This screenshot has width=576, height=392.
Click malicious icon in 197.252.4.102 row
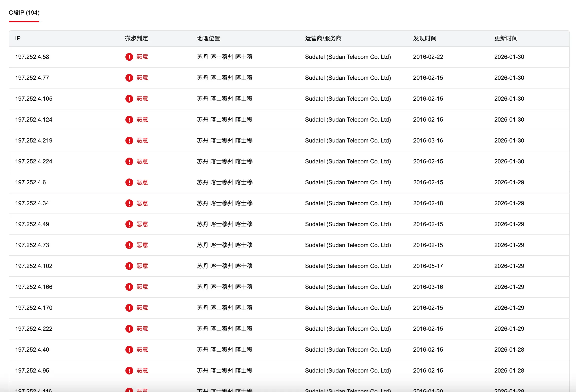(129, 266)
